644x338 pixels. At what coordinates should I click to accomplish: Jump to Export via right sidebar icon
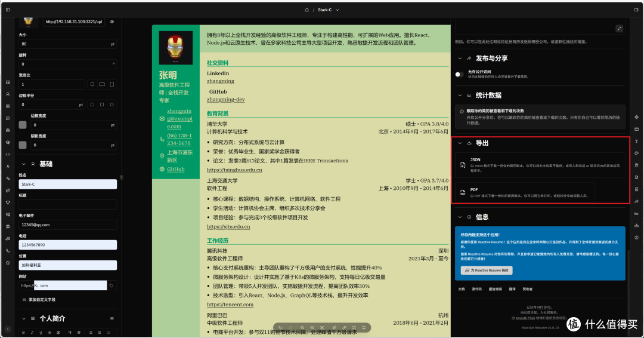(x=636, y=225)
